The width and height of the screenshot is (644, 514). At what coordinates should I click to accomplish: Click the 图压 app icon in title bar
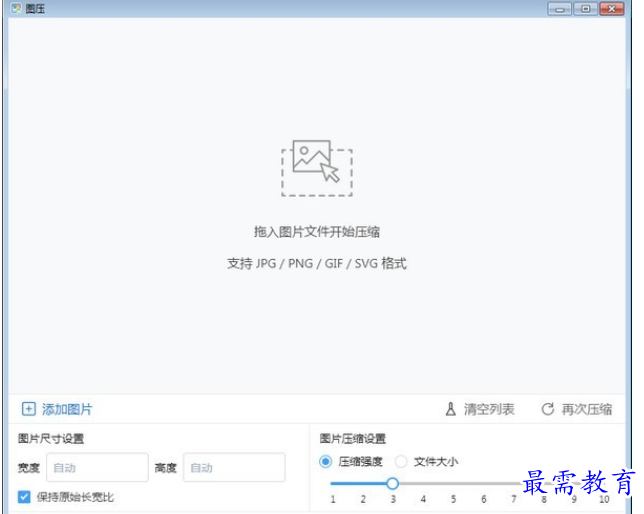click(16, 8)
